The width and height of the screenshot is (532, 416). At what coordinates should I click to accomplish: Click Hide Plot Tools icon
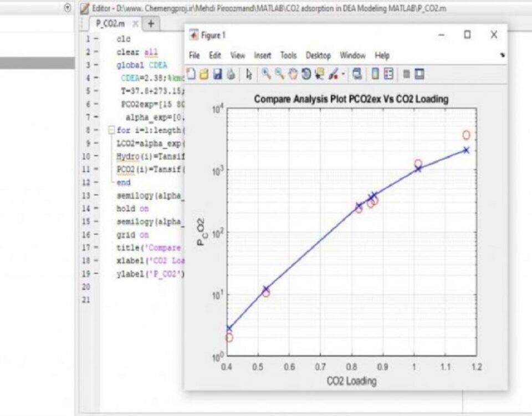[x=406, y=74]
